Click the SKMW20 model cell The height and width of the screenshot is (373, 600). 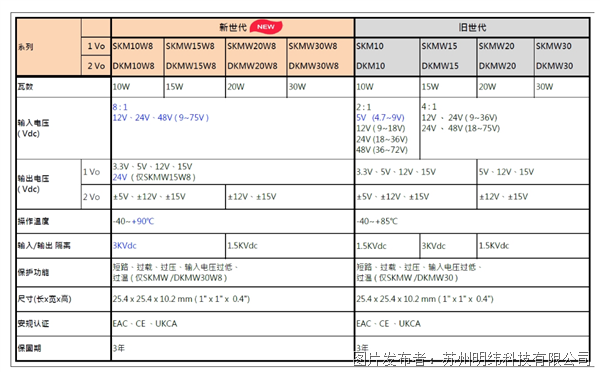click(x=496, y=46)
